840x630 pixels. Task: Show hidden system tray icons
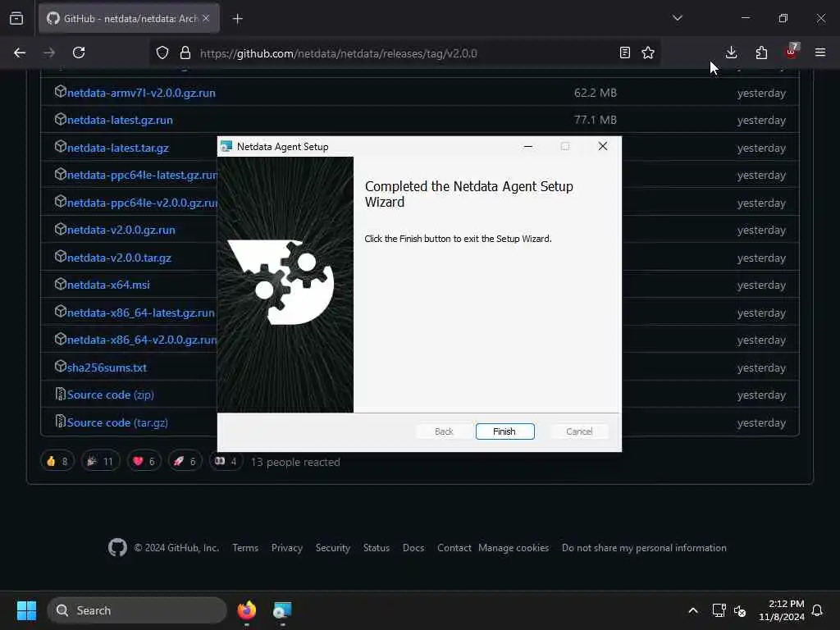[692, 610]
